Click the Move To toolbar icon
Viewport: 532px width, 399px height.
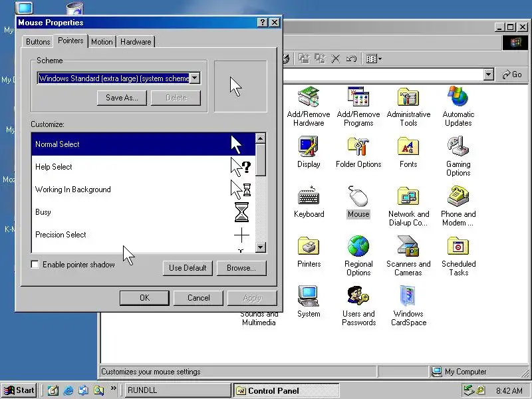(304, 59)
